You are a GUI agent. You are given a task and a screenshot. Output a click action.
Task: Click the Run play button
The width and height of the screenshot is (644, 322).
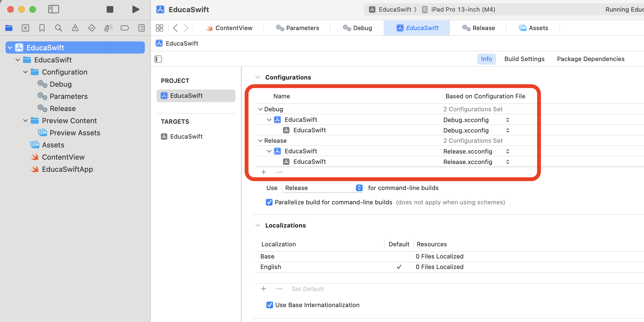coord(135,9)
